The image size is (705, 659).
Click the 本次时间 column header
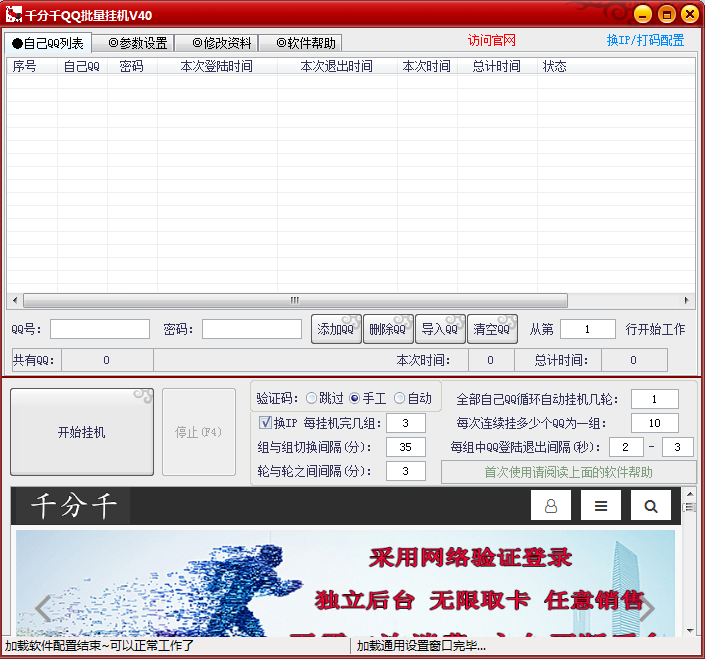(427, 66)
